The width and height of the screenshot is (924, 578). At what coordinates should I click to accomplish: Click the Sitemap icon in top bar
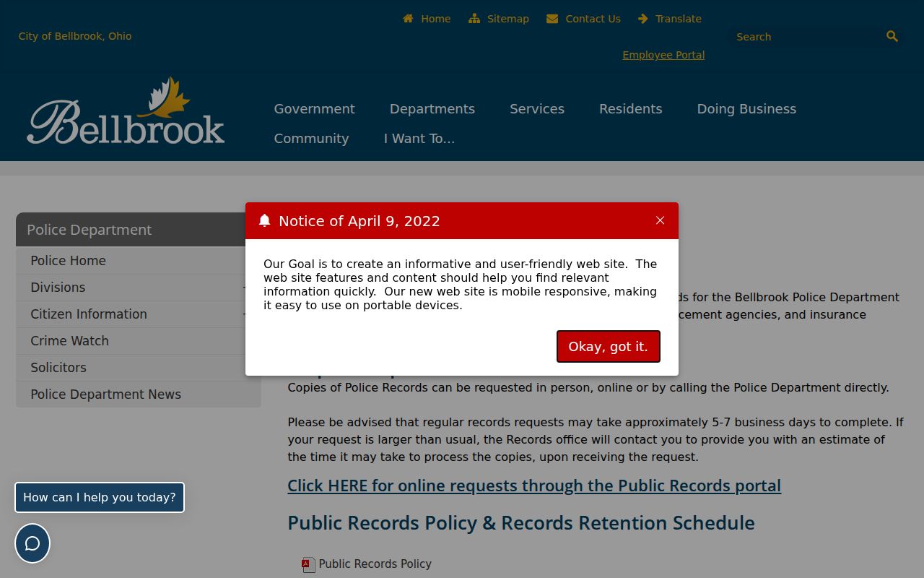coord(474,19)
